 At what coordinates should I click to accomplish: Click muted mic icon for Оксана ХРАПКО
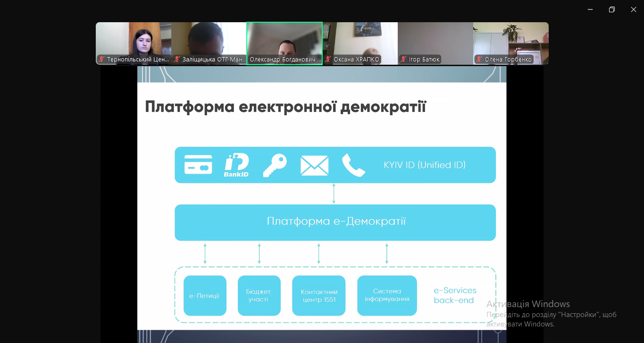(x=328, y=60)
